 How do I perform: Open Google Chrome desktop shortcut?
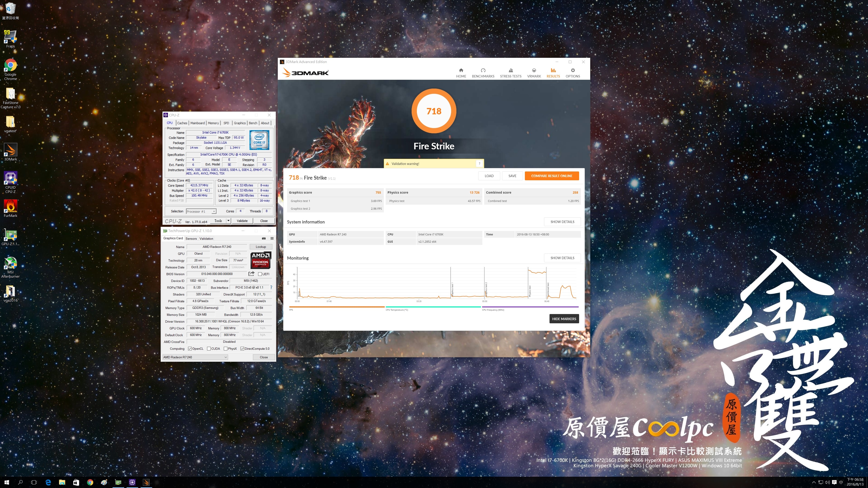(x=10, y=69)
